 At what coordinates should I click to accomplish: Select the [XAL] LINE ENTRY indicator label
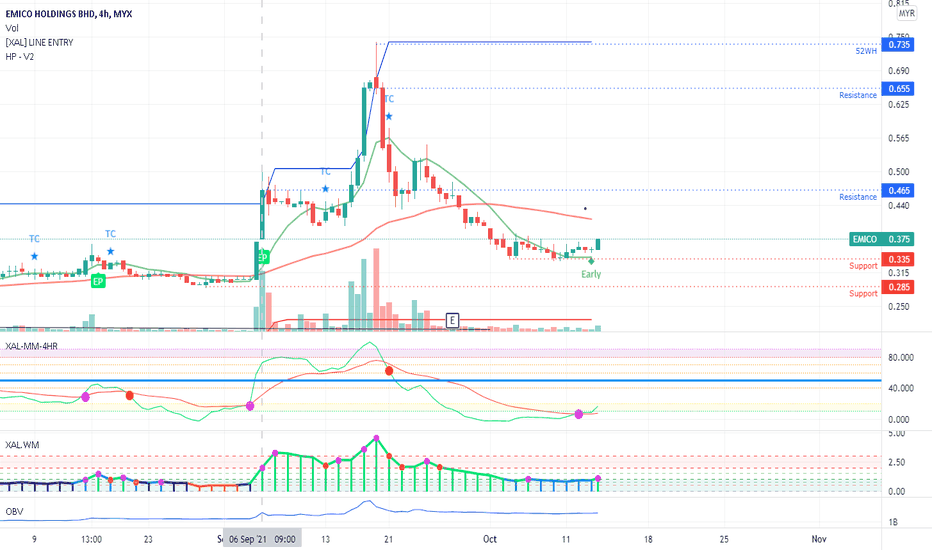(x=39, y=42)
